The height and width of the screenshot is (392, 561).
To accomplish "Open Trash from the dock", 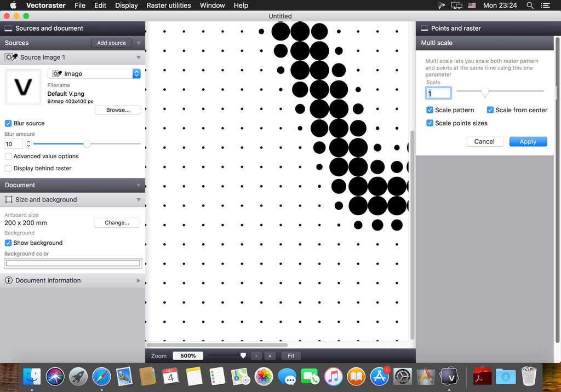I will point(529,377).
